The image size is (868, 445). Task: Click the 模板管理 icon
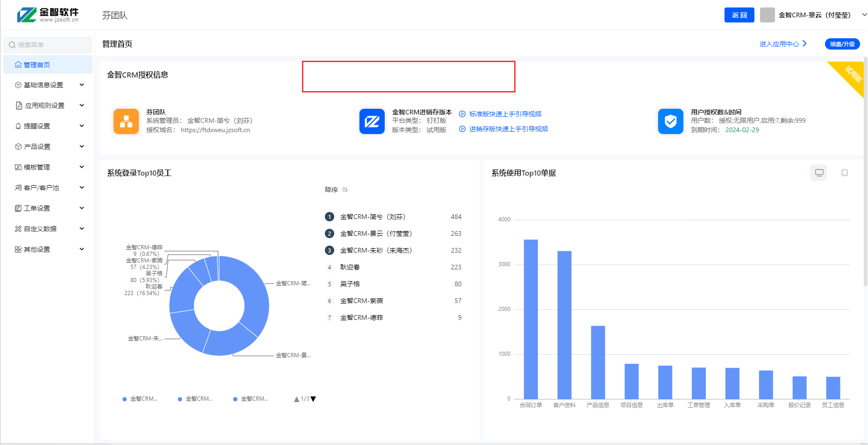click(x=18, y=167)
